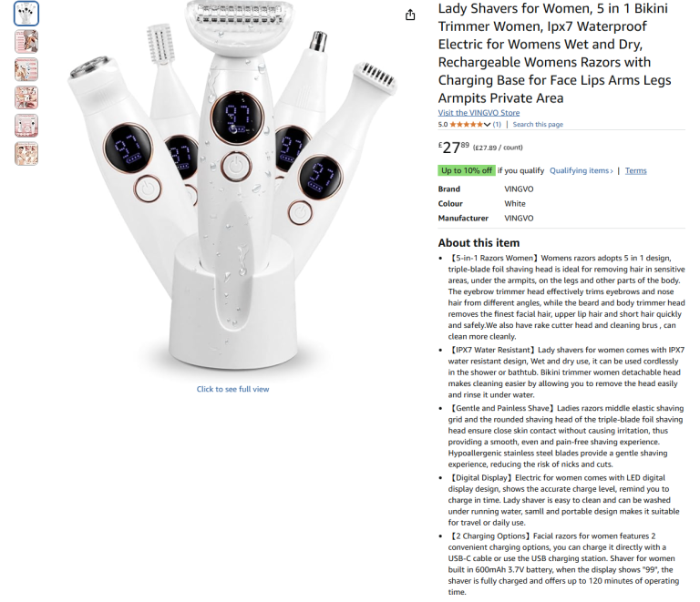Open the Terms link for the discount
Viewport: 700px width, 602px height.
pyautogui.click(x=635, y=170)
